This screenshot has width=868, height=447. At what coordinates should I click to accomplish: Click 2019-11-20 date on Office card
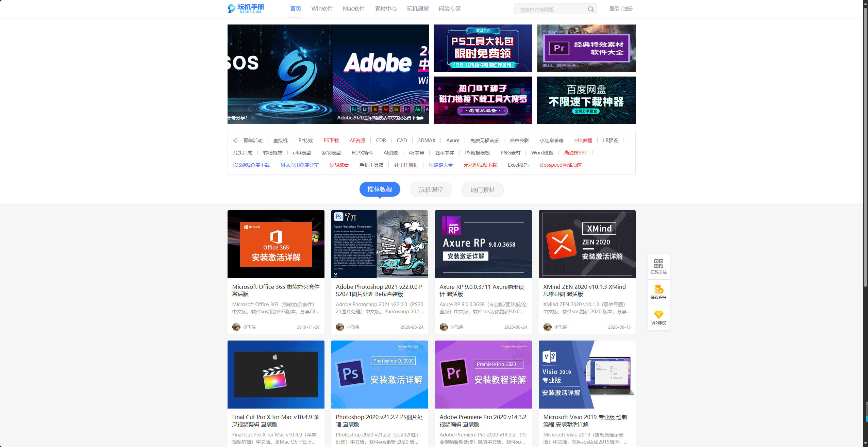[308, 327]
